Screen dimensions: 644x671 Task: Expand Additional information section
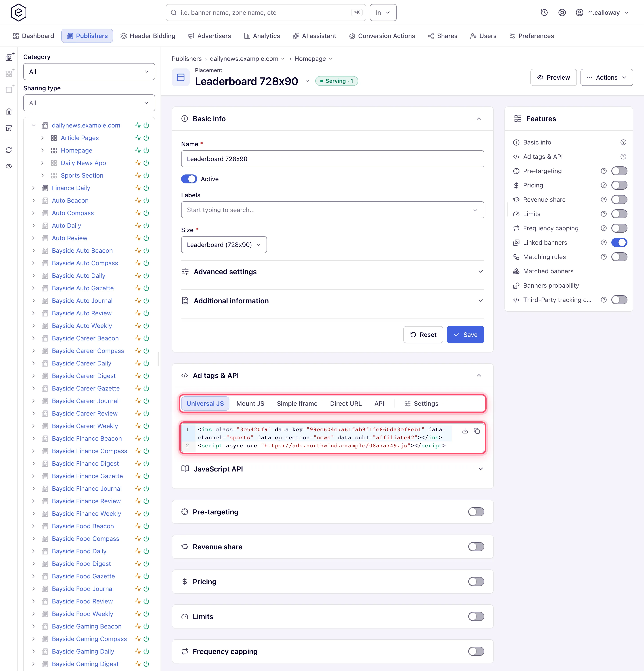(333, 301)
